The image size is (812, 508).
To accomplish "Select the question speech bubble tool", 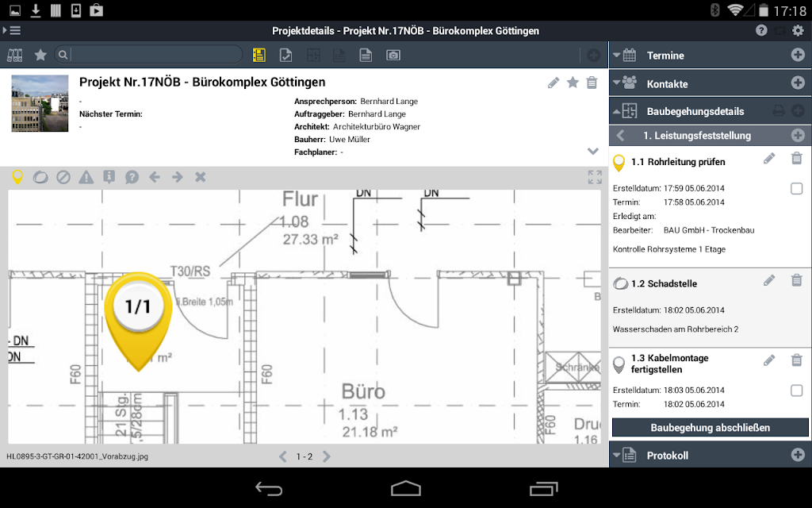I will pos(132,177).
